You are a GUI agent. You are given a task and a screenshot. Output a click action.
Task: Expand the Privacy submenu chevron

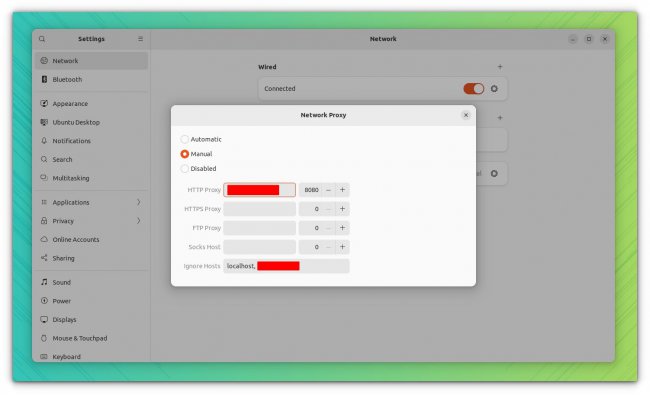[x=139, y=221]
